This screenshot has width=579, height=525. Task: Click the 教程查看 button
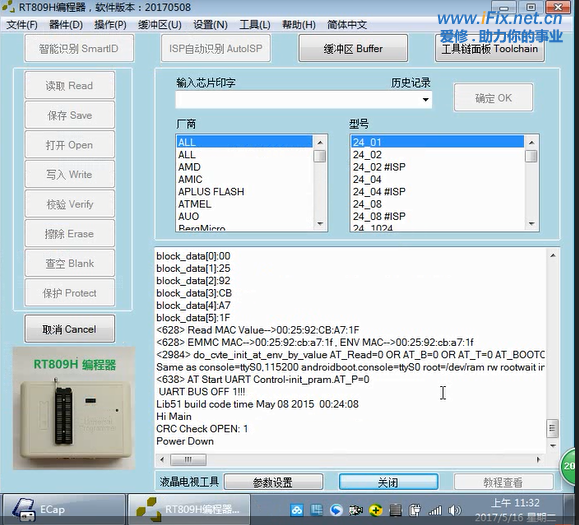pyautogui.click(x=503, y=482)
